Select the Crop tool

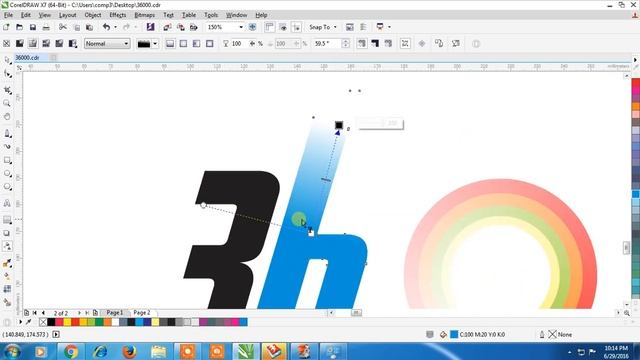coord(7,90)
